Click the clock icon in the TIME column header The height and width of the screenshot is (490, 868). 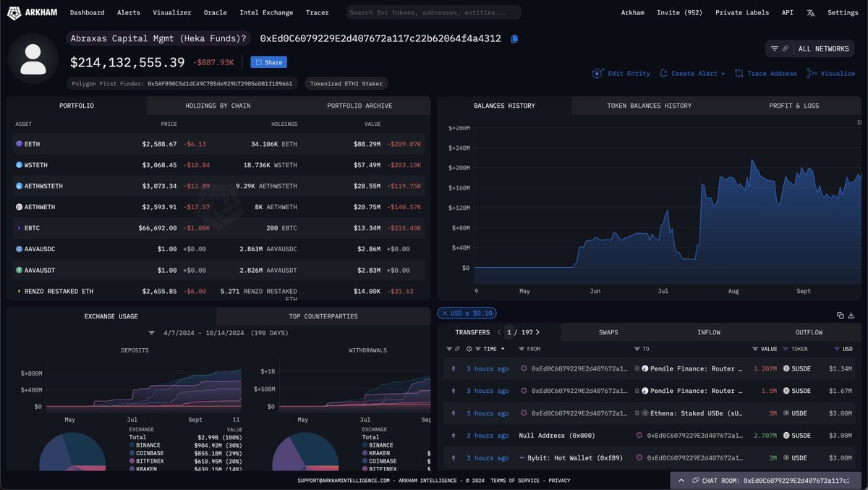pos(470,349)
